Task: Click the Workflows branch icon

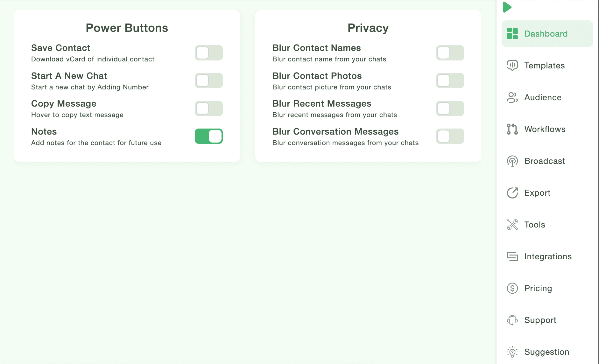Action: pos(512,129)
